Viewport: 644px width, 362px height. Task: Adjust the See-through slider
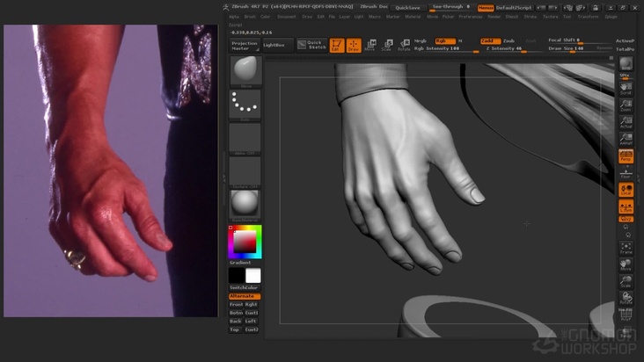pyautogui.click(x=451, y=7)
